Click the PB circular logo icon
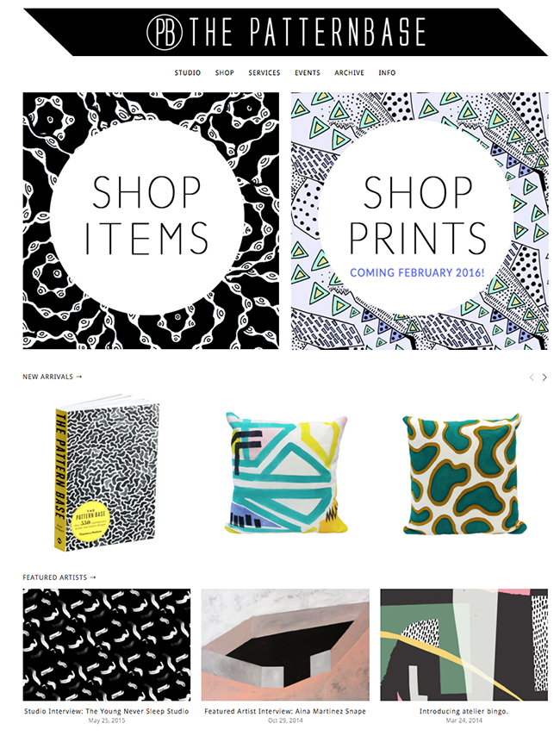This screenshot has width=560, height=736. pos(165,32)
